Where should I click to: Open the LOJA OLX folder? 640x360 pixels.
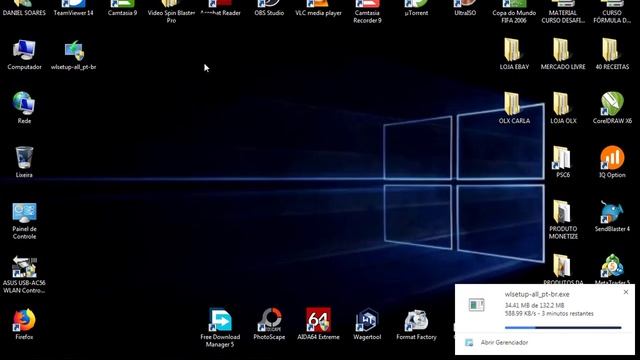563,108
